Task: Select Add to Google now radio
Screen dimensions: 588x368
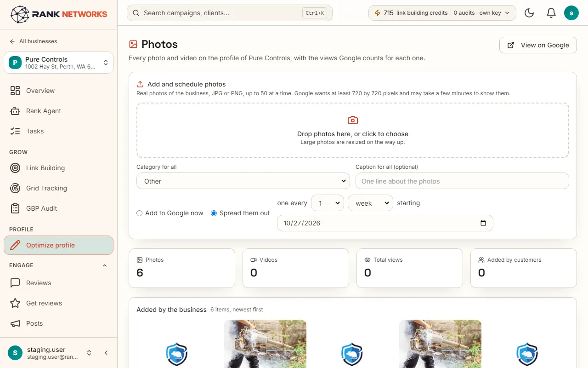Action: 140,213
